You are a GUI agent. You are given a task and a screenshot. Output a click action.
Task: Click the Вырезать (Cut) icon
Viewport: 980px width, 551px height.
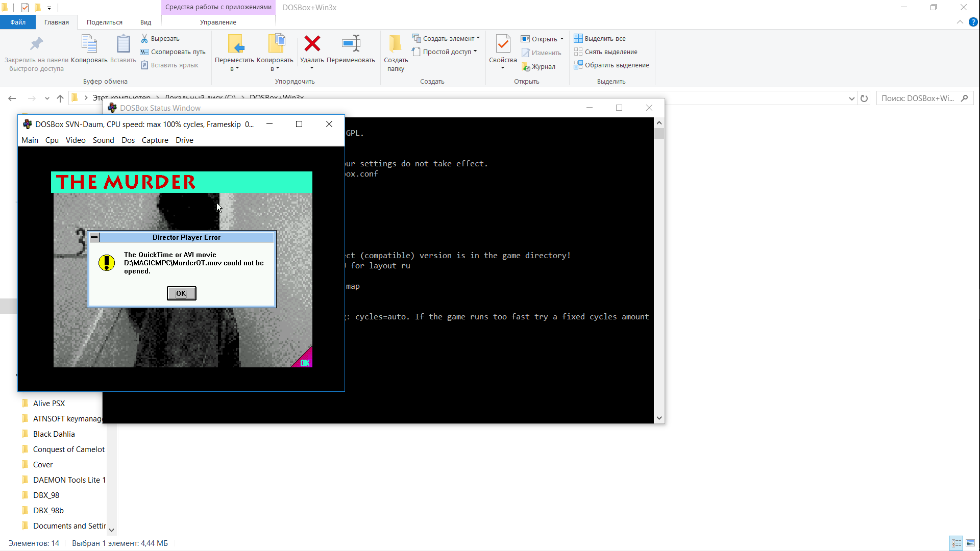(x=144, y=38)
